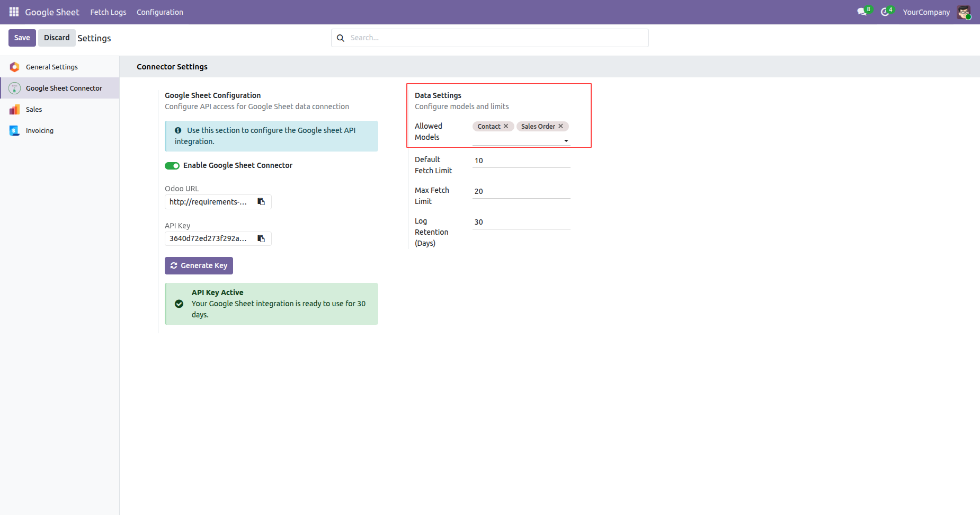
Task: Click the Generate Key button
Action: pyautogui.click(x=199, y=265)
